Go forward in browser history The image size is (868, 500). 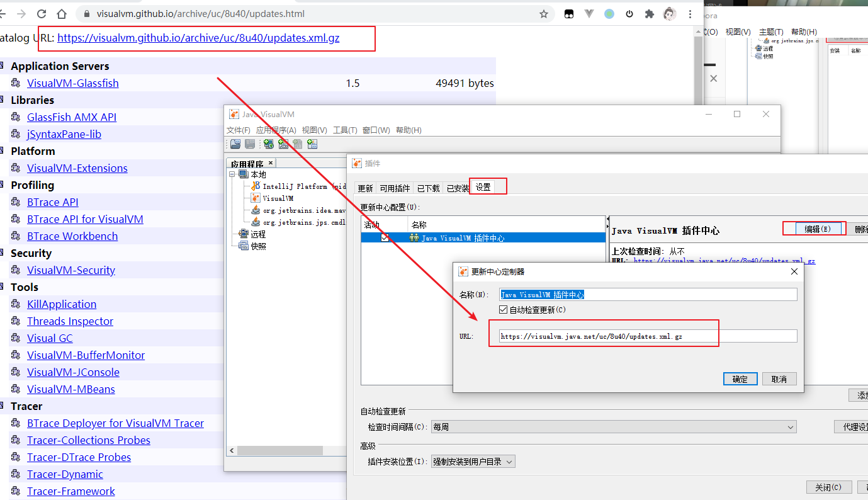tap(21, 14)
